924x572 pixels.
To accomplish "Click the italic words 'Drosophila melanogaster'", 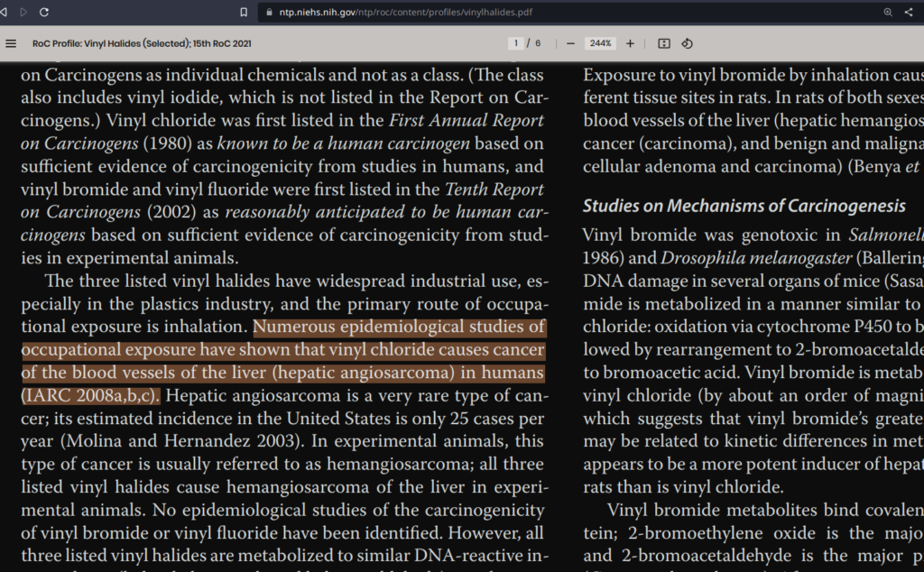I will point(756,258).
